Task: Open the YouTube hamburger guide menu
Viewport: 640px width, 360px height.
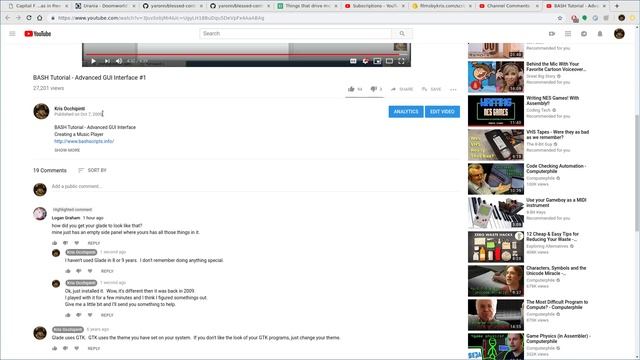Action: pyautogui.click(x=12, y=33)
